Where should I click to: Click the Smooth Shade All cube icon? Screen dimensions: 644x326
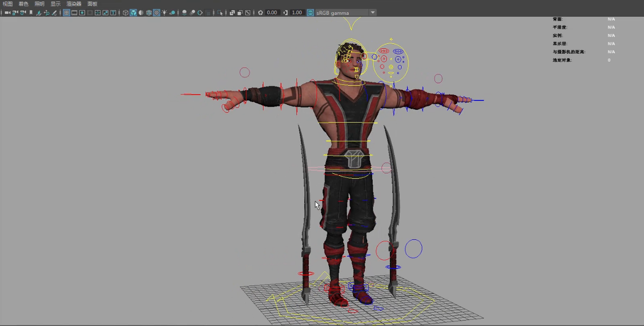click(x=133, y=12)
